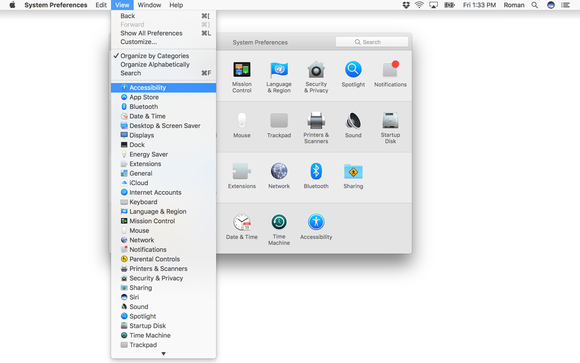This screenshot has height=363, width=580.
Task: Click the clock showing Fri 1:33 PM
Action: point(479,5)
